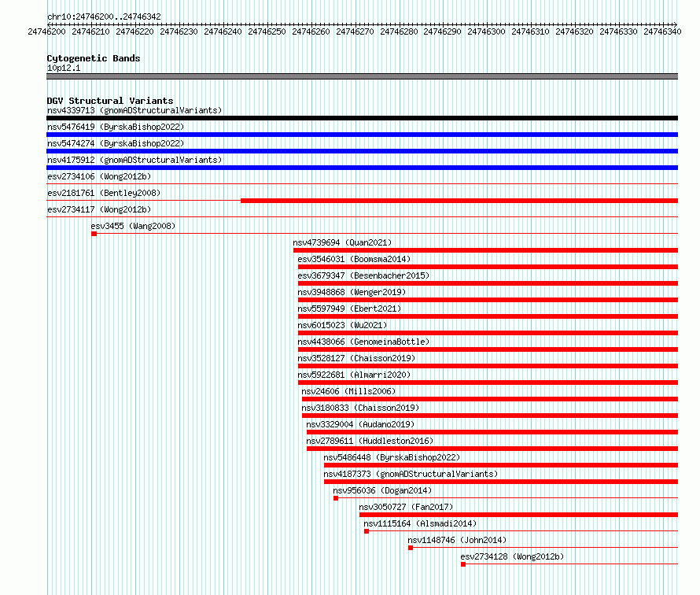
Task: Click the blue bar under nsv5476419
Action: tap(362, 135)
